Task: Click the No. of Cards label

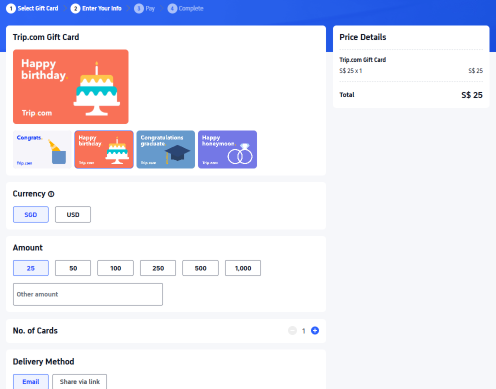Action: click(35, 331)
